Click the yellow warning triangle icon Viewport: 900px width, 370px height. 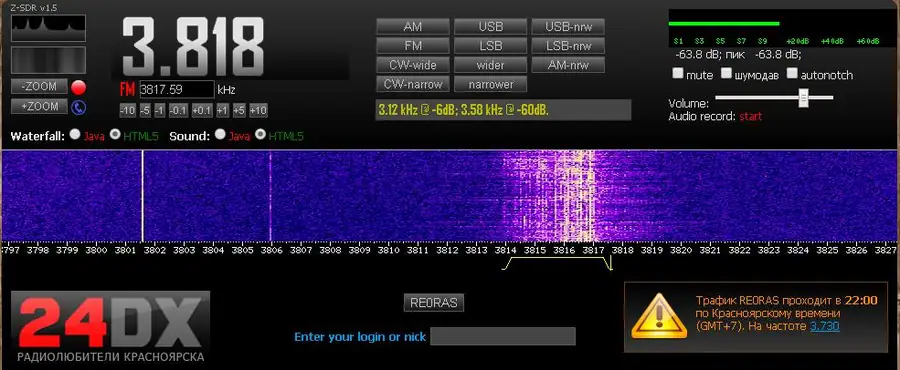[659, 316]
